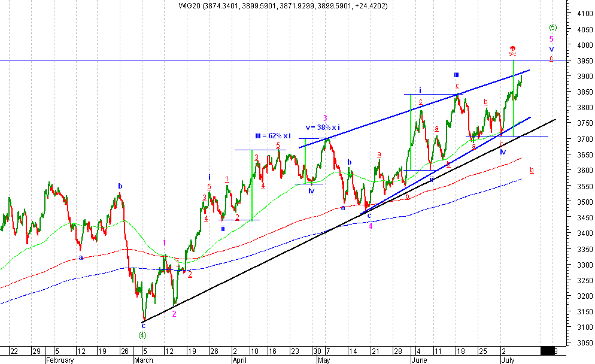
Task: Select the March month label
Action: [x=144, y=360]
